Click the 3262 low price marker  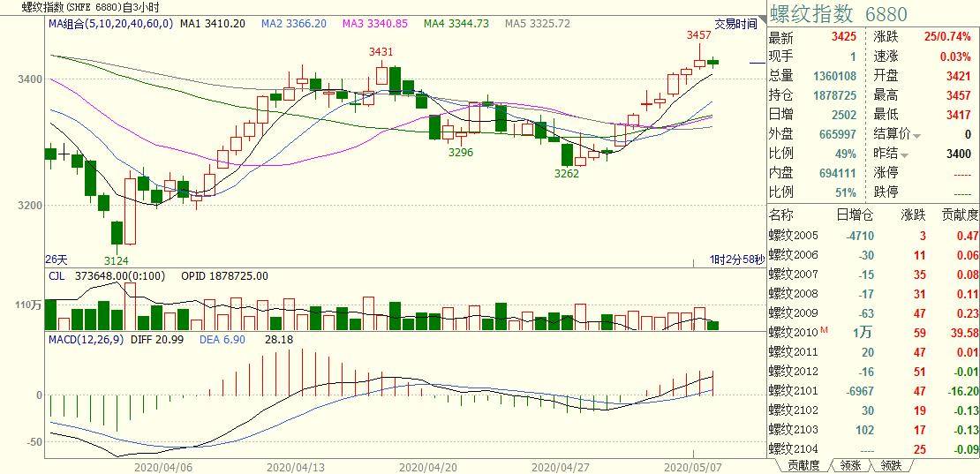tap(567, 174)
